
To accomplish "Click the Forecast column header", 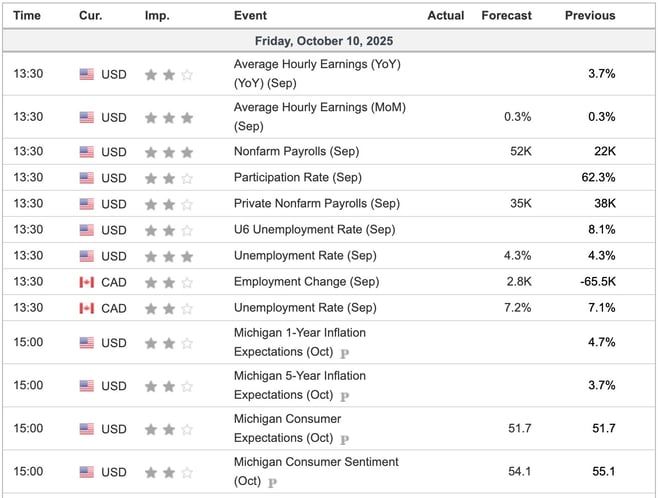I will pos(506,15).
